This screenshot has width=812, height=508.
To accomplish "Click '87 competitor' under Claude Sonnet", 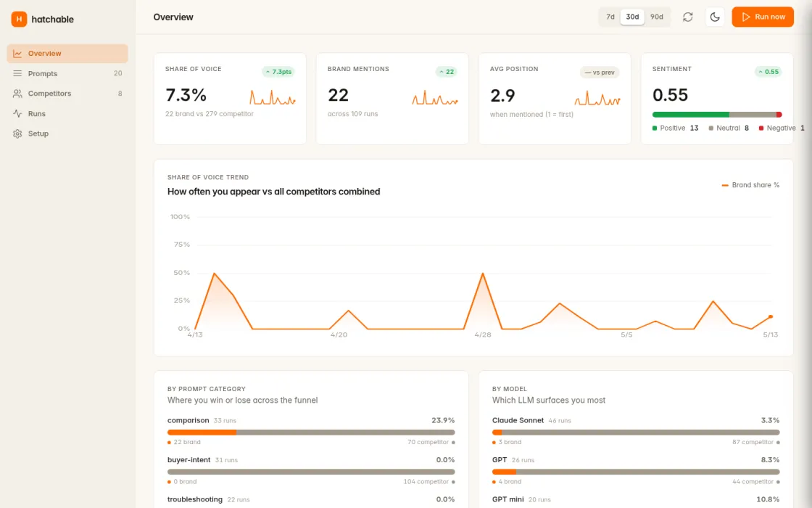I will (x=753, y=442).
